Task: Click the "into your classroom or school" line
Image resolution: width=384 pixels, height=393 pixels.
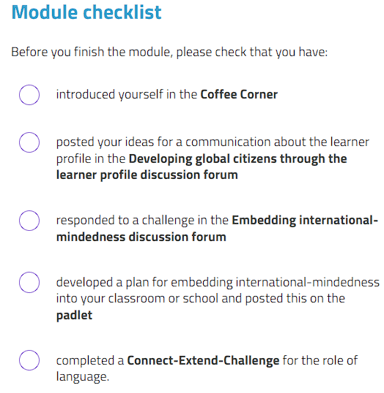Action: (x=200, y=298)
